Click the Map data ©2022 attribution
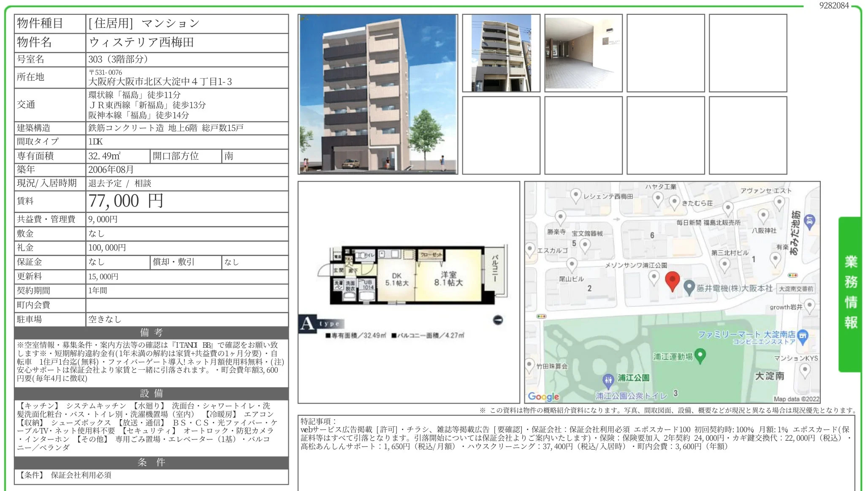 (796, 398)
